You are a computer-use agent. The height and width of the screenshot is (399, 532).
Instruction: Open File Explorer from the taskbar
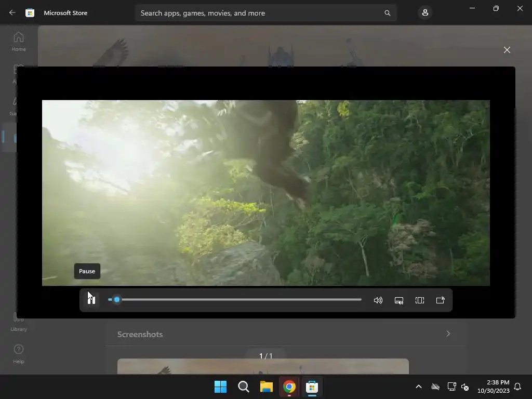[x=267, y=387]
